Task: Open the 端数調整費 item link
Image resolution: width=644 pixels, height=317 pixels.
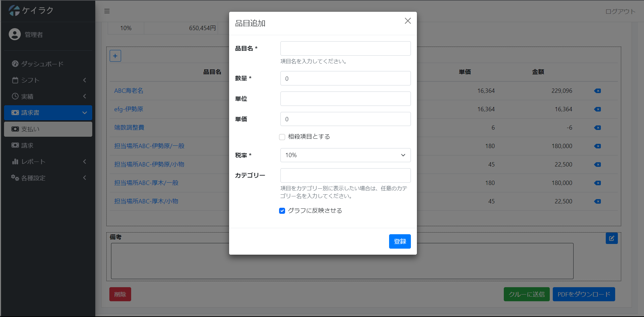Action: pos(129,128)
